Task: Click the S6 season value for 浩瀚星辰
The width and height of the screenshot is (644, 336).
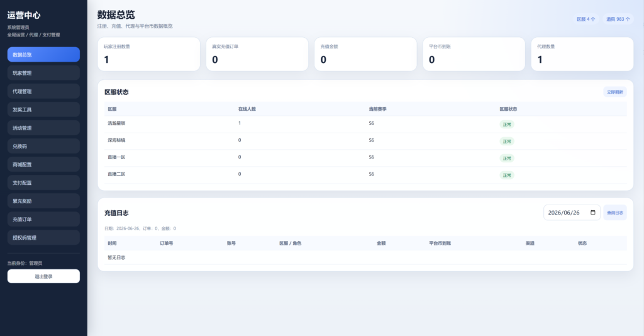Action: 371,123
